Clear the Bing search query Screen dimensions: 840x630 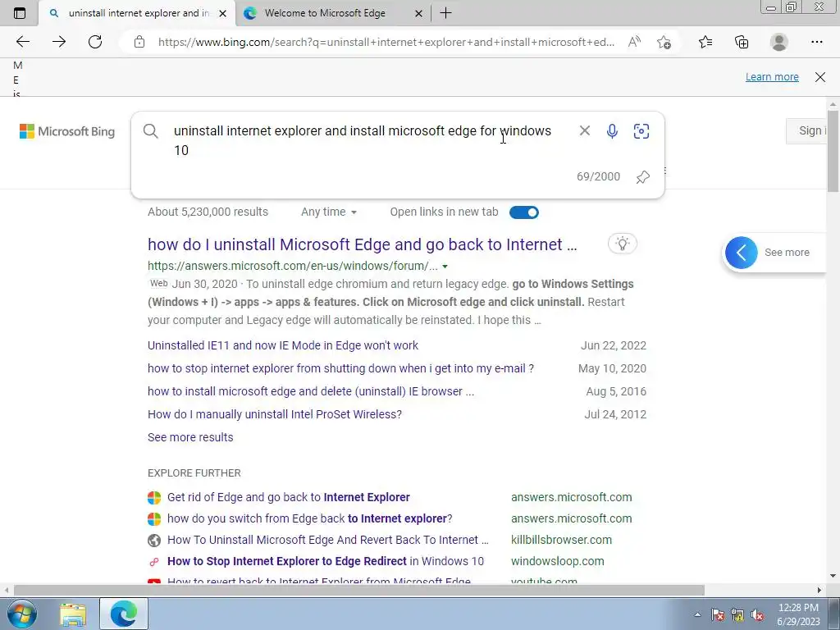(584, 130)
